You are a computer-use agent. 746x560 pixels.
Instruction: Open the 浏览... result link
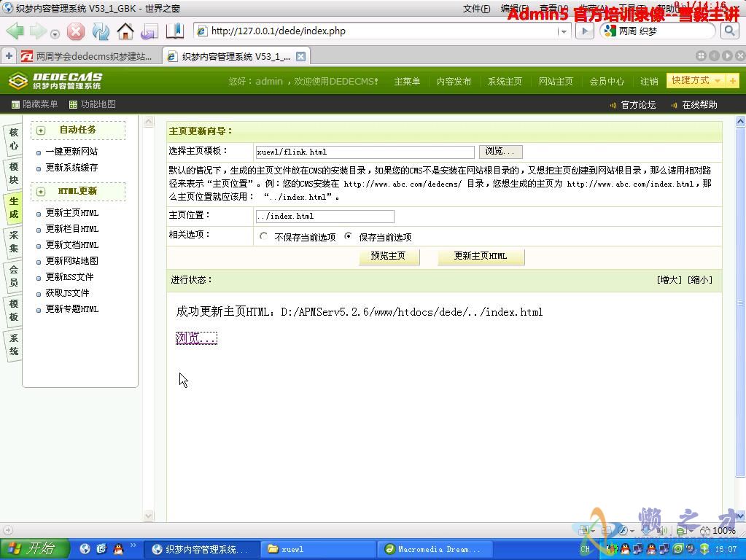point(195,337)
